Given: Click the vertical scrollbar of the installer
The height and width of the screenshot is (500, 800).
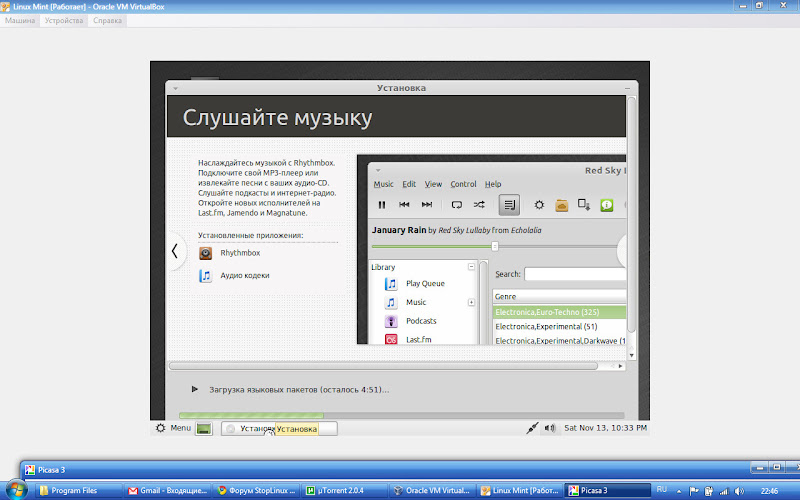Looking at the screenshot, I should (632, 214).
